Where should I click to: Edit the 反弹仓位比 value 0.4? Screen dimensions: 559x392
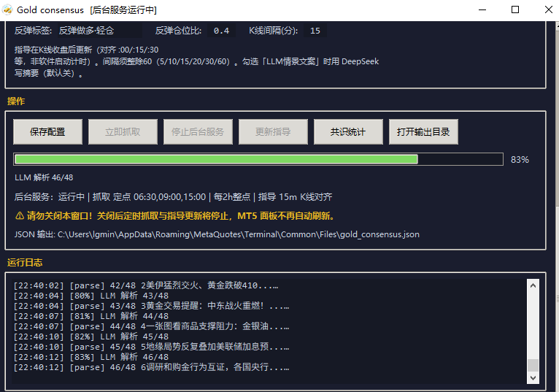[x=221, y=31]
